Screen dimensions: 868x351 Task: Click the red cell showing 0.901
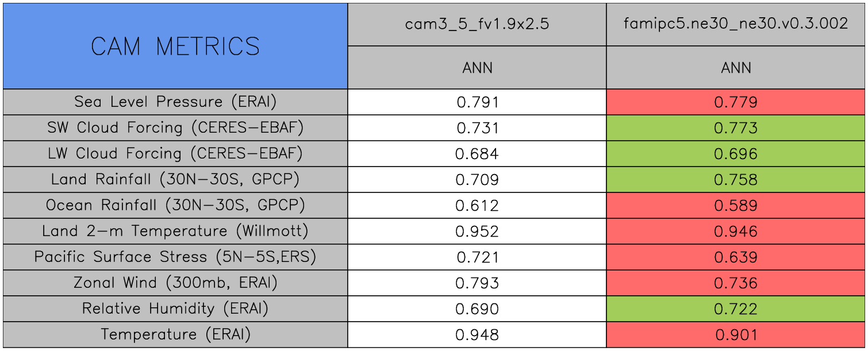[x=736, y=335]
